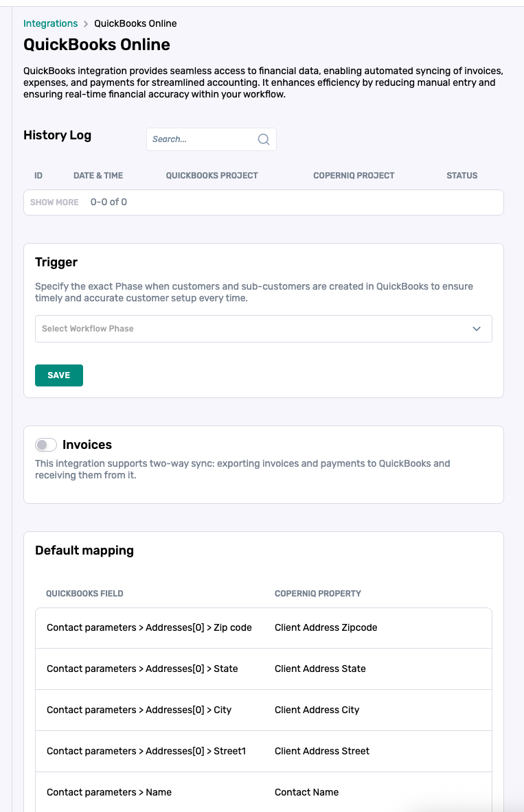Select the Addresses[0] > Street1 mapping row
The image size is (524, 812).
click(x=263, y=752)
